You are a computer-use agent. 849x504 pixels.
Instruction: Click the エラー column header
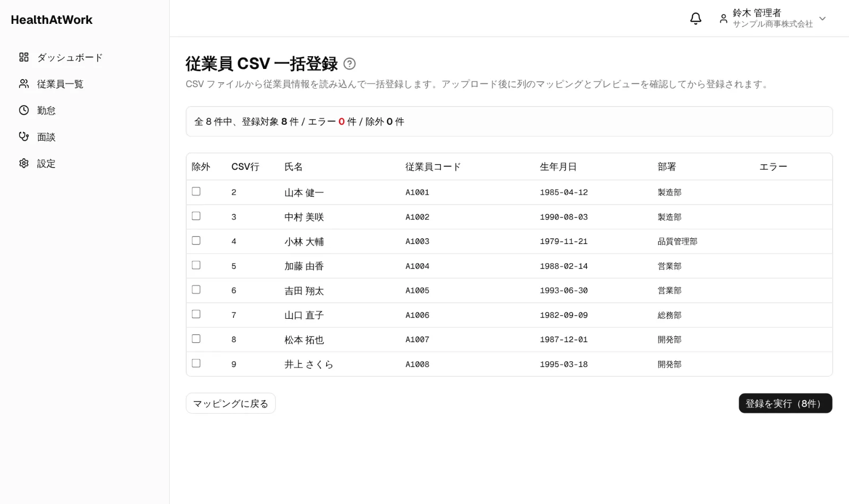(x=773, y=167)
